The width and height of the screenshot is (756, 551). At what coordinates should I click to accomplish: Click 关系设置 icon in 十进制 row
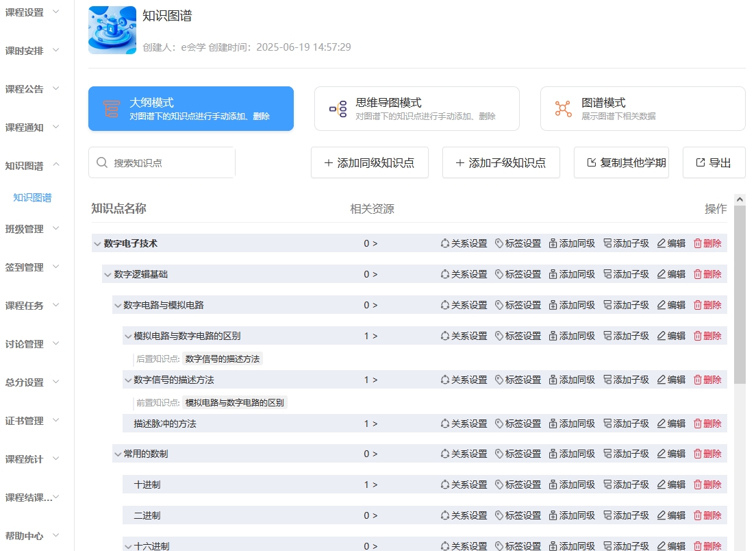(x=444, y=485)
